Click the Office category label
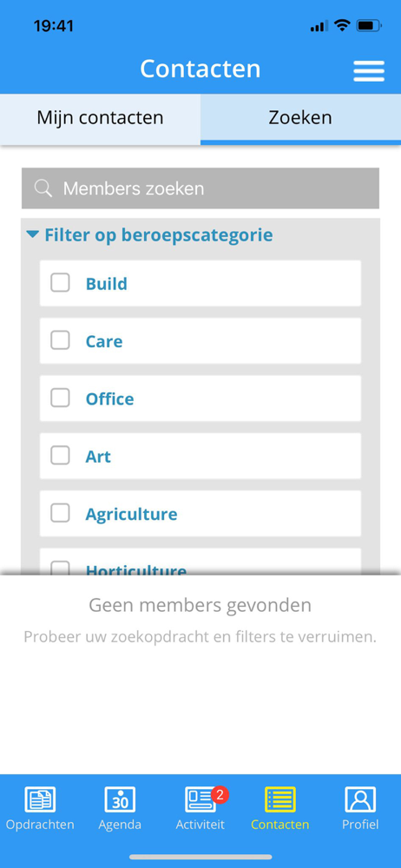 (x=109, y=399)
